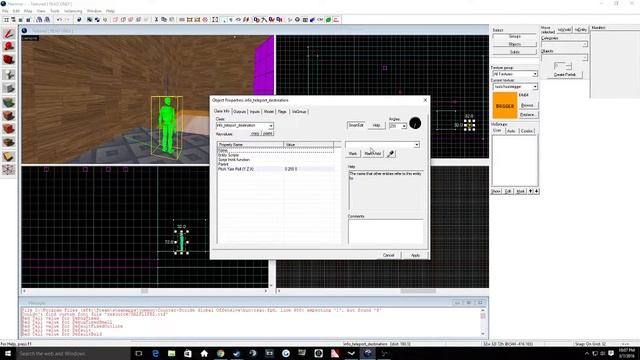
Task: Select the Magnify tool in left toolbar
Action: point(9,47)
